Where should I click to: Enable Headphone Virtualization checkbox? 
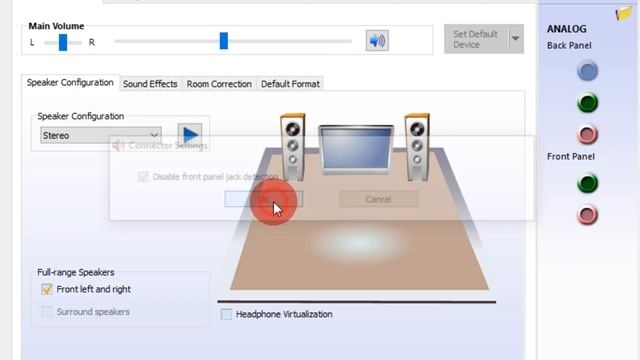(x=226, y=314)
